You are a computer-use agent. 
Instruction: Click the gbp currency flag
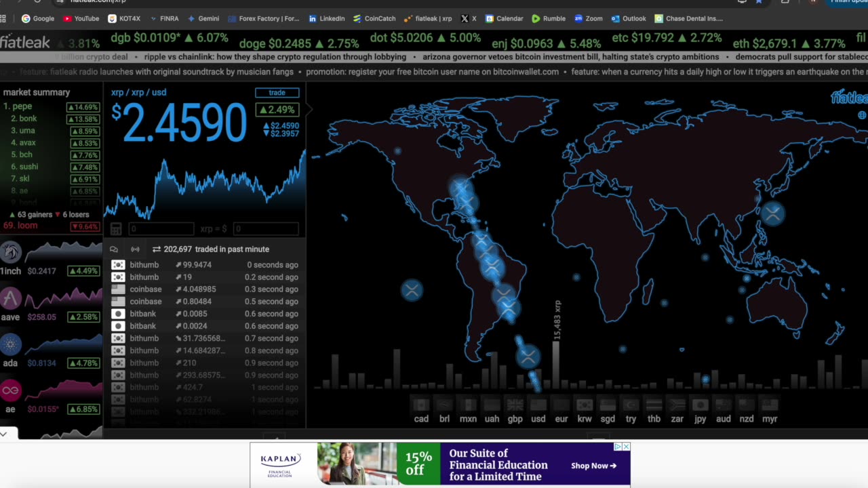(515, 405)
